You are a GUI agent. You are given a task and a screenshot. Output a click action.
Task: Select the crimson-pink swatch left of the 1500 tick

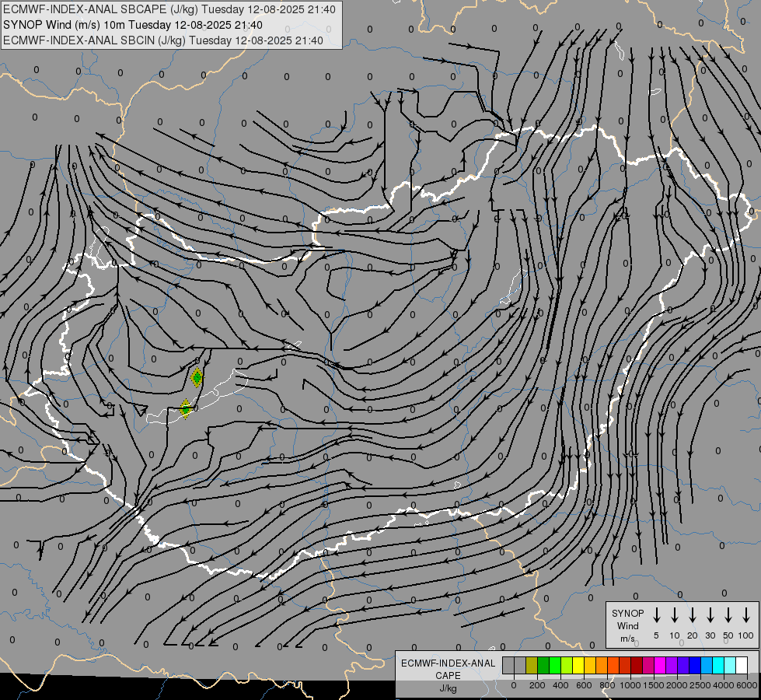[649, 665]
